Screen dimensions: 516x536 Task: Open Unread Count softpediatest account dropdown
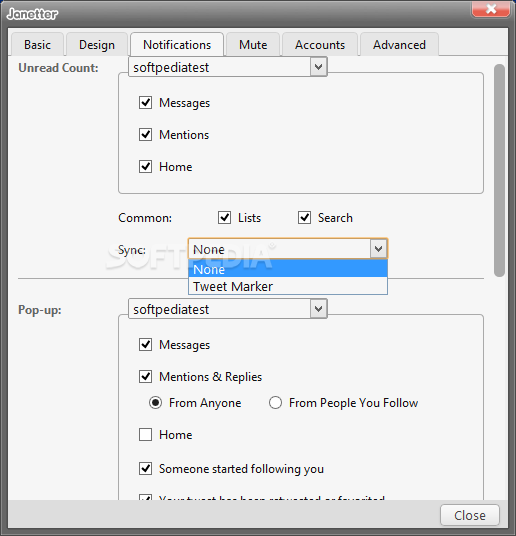pyautogui.click(x=228, y=67)
